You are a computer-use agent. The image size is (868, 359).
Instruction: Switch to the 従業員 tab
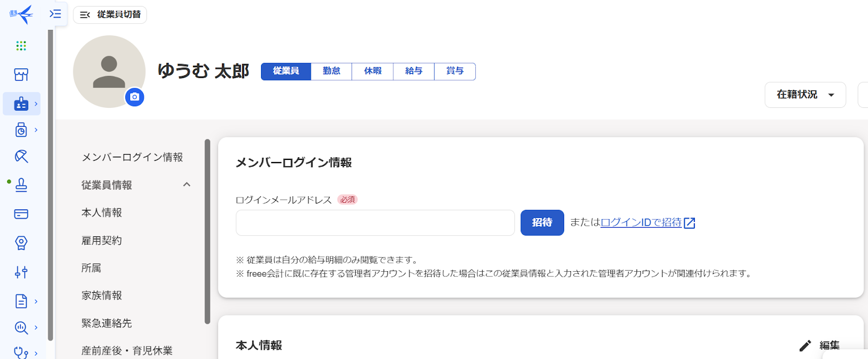pos(286,71)
